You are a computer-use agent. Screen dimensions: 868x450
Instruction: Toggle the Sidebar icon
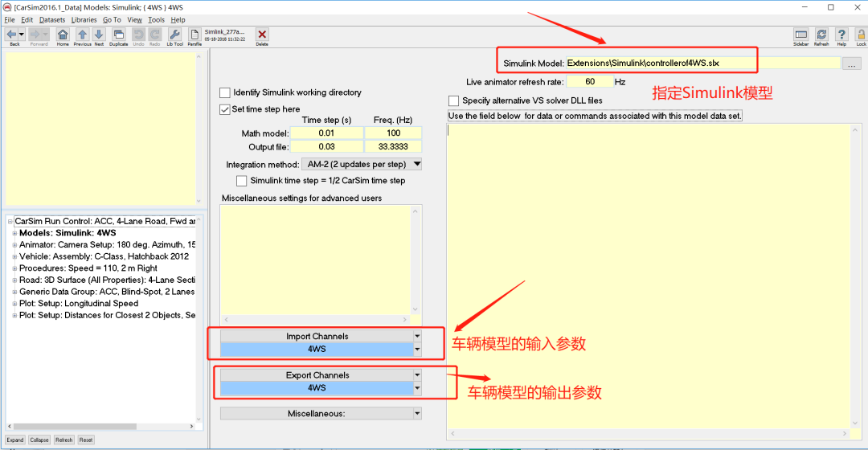coord(801,35)
